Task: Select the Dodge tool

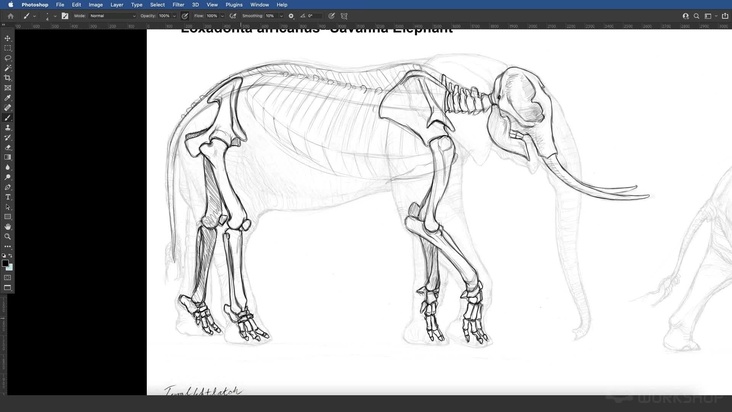Action: (x=7, y=177)
